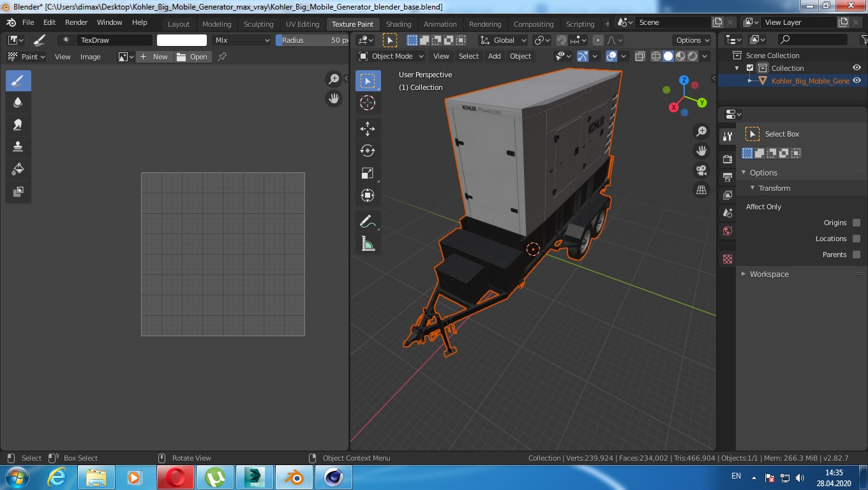Select the Clone paint tool

click(x=18, y=147)
